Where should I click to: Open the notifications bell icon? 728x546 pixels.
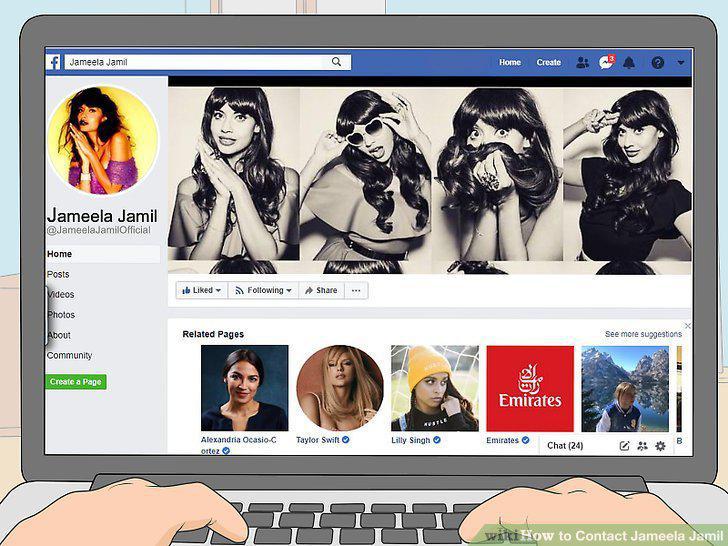(629, 62)
